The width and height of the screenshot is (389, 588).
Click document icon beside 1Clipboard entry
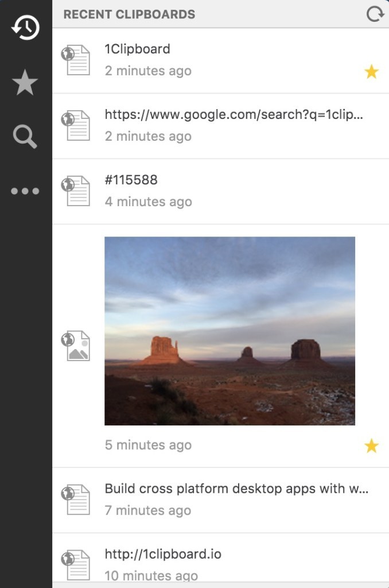[75, 60]
